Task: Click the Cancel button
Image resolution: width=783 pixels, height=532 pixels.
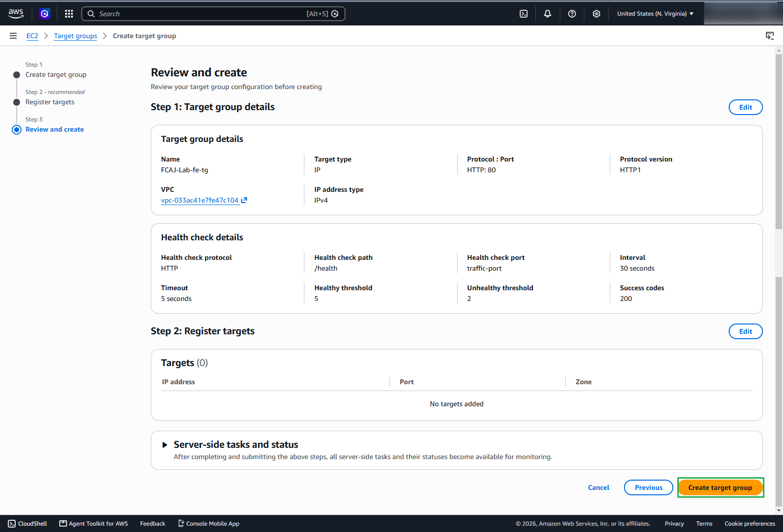Action: (x=599, y=487)
